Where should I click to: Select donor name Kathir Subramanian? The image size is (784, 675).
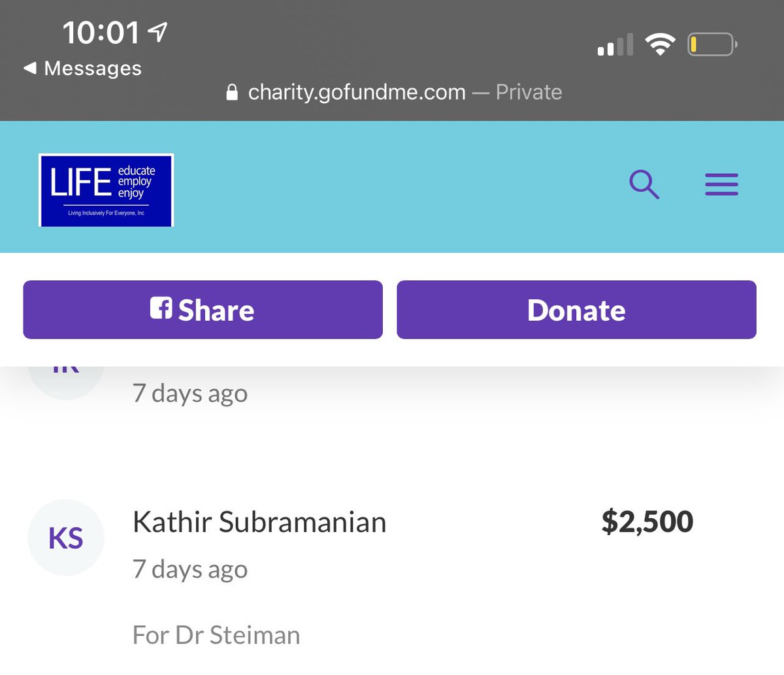point(259,522)
